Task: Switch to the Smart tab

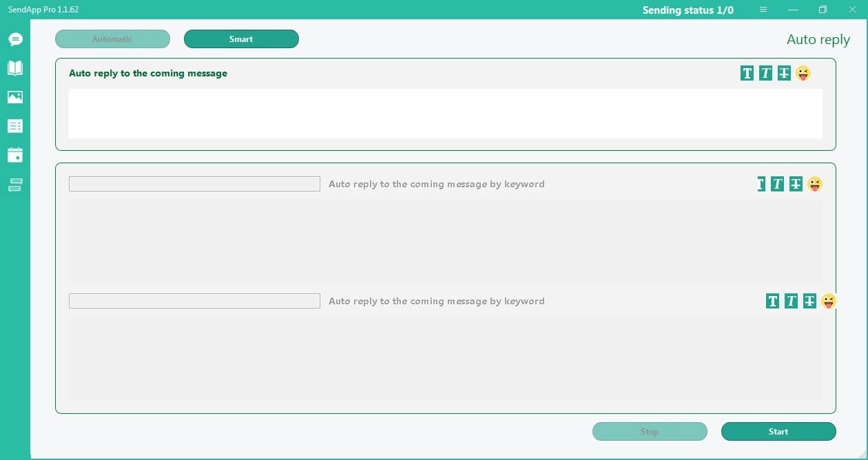Action: pyautogui.click(x=241, y=39)
